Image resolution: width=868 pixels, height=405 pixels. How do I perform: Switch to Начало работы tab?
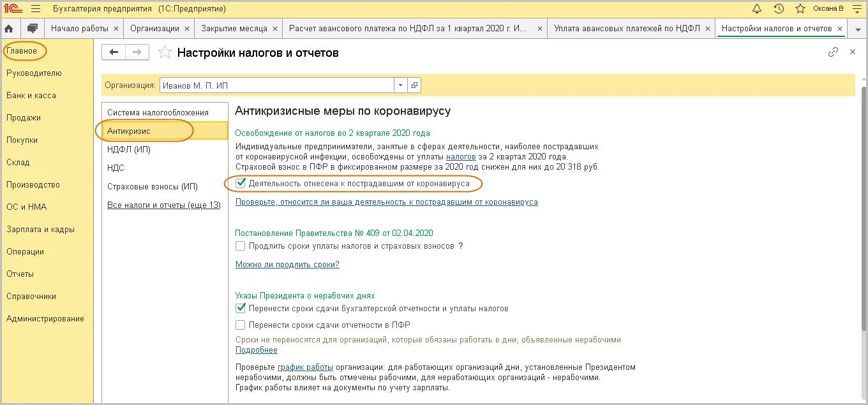coord(79,29)
